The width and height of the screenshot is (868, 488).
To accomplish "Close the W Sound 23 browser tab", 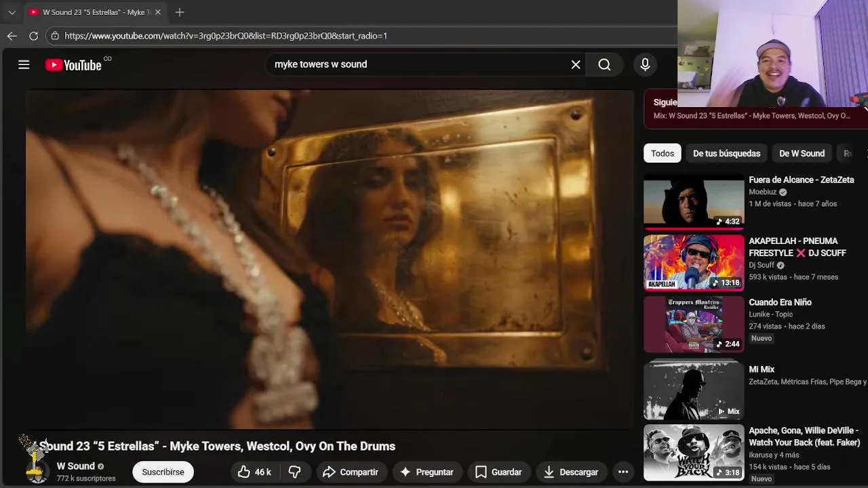I will (x=157, y=12).
